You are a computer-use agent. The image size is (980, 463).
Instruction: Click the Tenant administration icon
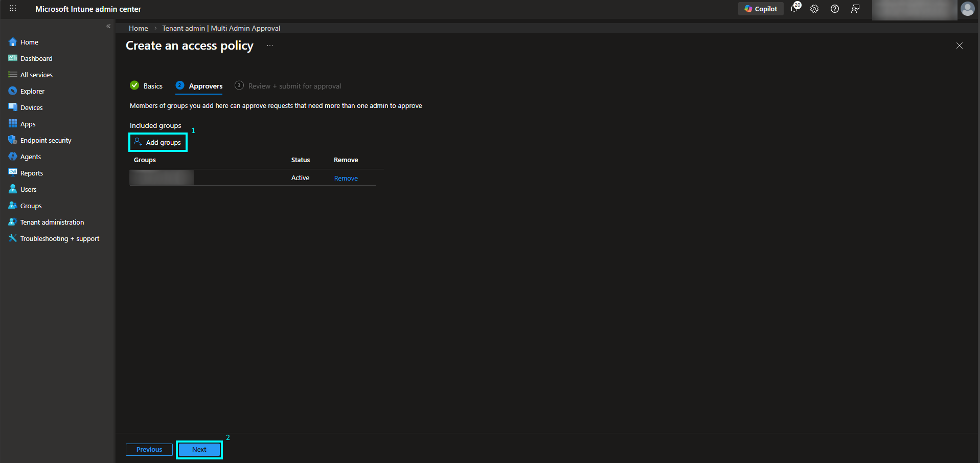pos(13,222)
